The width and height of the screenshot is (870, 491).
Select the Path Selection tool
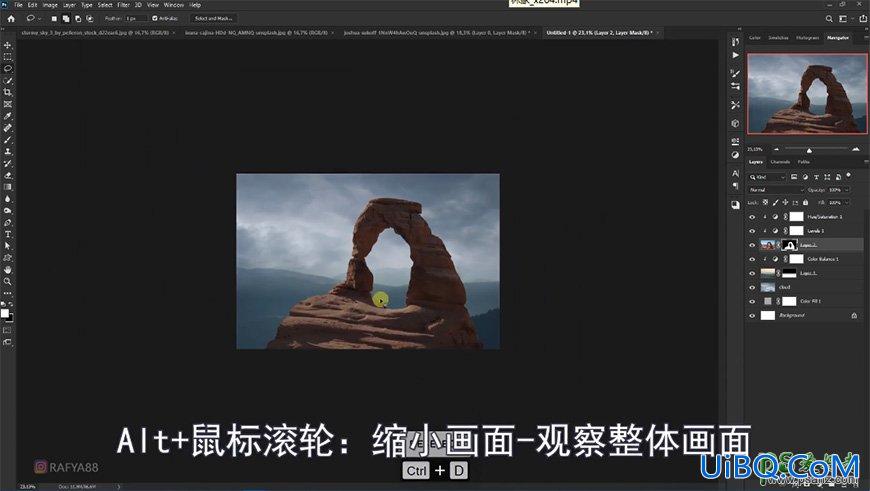(8, 246)
